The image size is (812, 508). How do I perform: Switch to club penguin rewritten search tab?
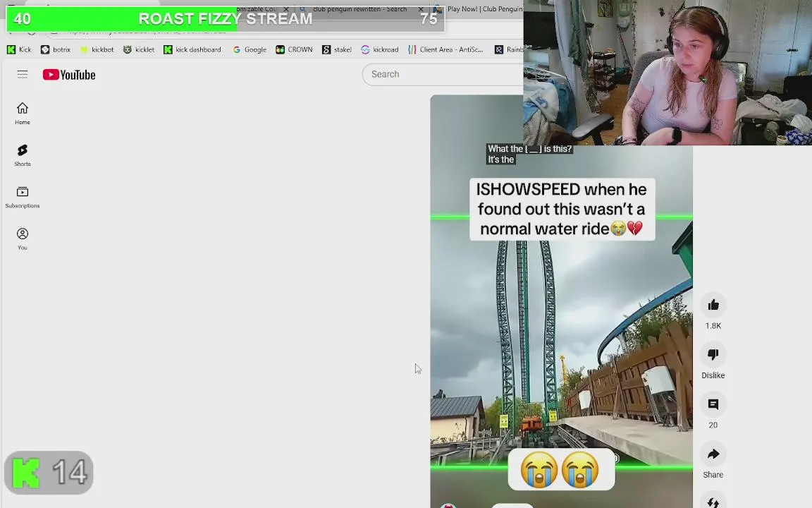point(359,8)
